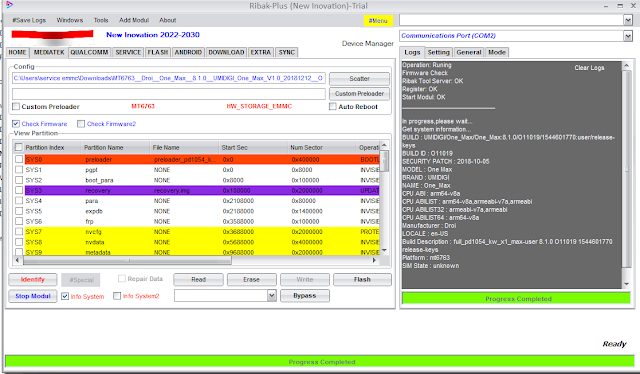The width and height of the screenshot is (640, 374).
Task: Switch to the EXTRA tab
Action: [x=260, y=52]
